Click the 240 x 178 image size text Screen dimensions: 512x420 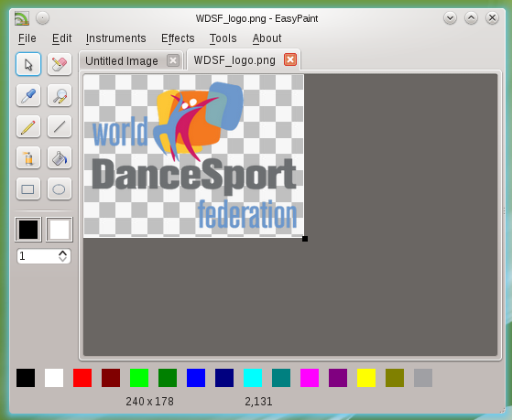[x=150, y=402]
